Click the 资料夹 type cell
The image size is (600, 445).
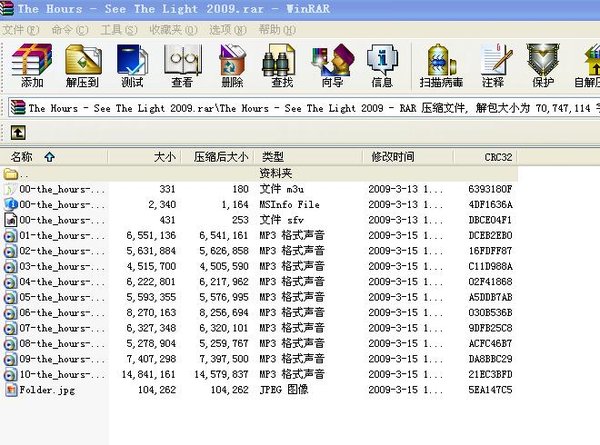coord(276,173)
